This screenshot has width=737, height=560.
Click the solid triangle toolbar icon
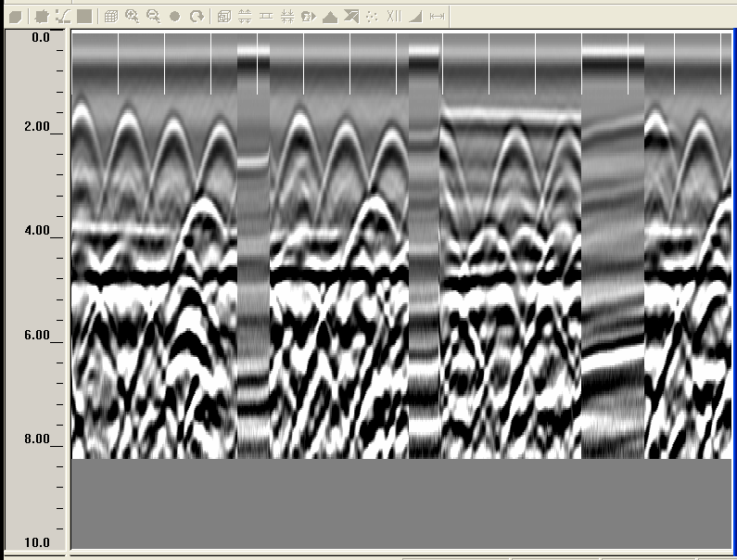(330, 18)
